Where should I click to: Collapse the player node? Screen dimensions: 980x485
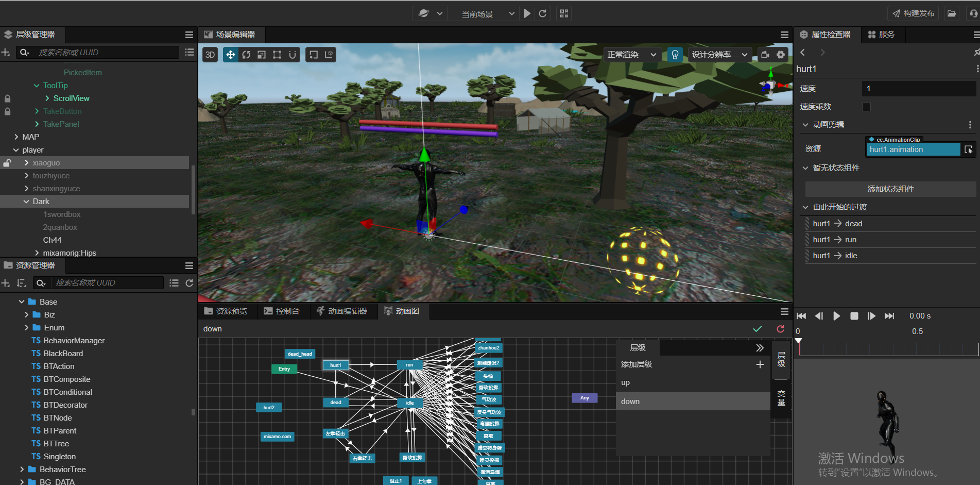click(x=16, y=150)
